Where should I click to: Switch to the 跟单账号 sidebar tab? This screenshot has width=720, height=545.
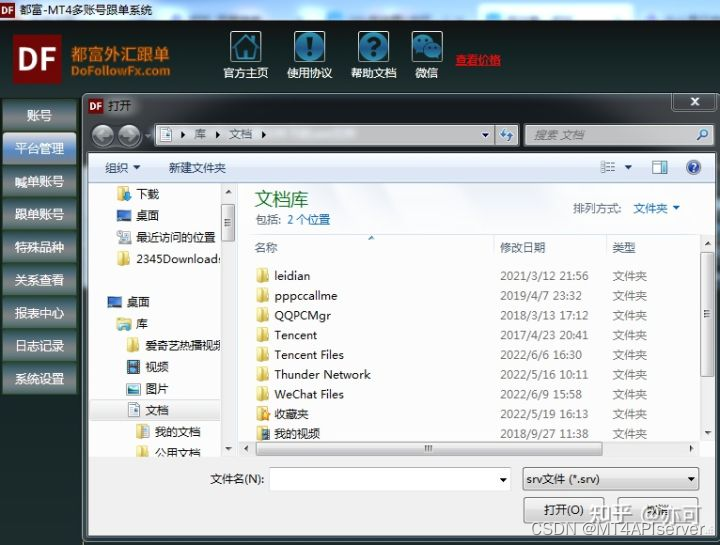pos(39,214)
